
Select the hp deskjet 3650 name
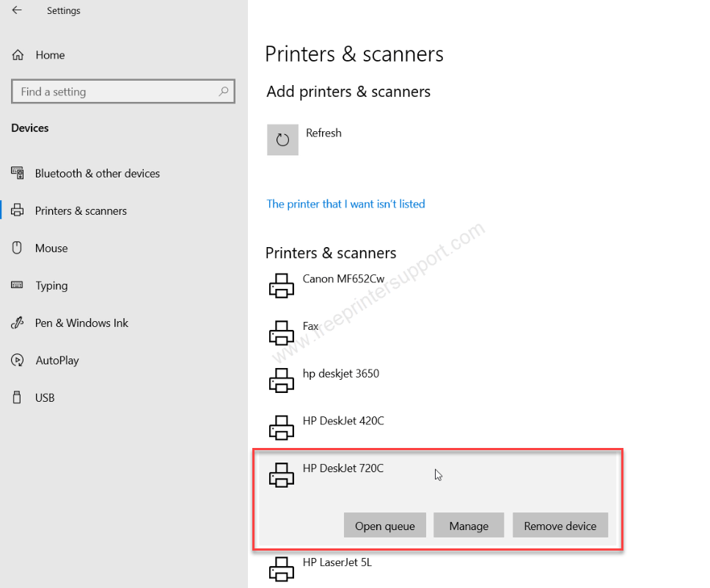tap(341, 374)
